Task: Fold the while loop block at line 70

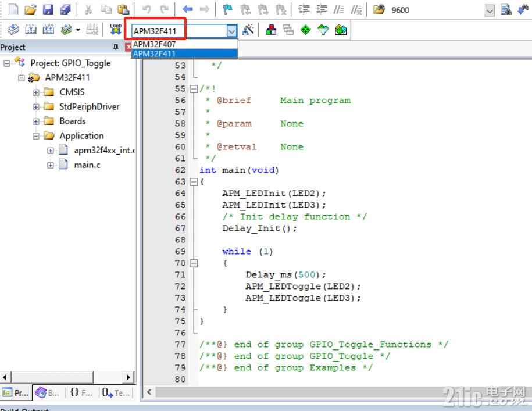Action: (194, 263)
